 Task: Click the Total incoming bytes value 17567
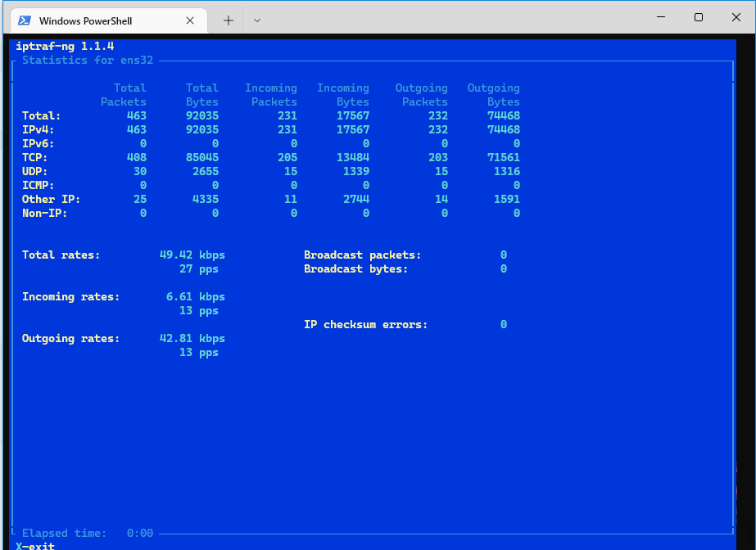coord(353,115)
